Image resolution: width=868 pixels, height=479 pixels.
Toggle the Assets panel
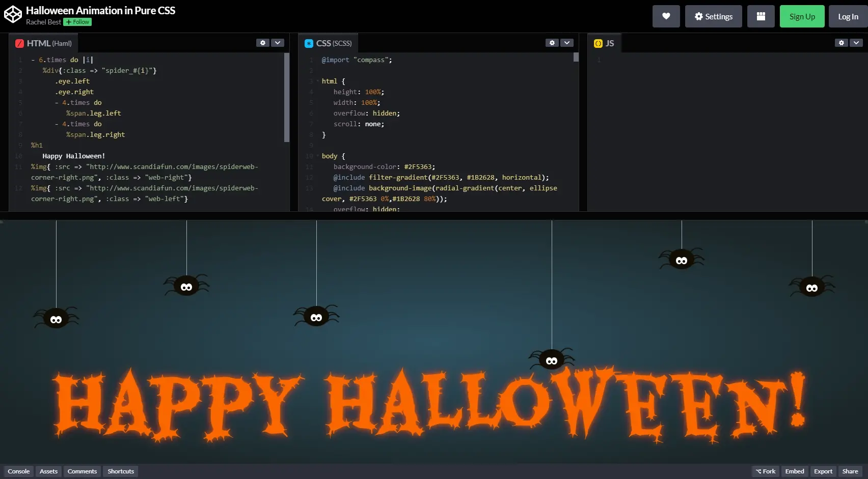48,471
